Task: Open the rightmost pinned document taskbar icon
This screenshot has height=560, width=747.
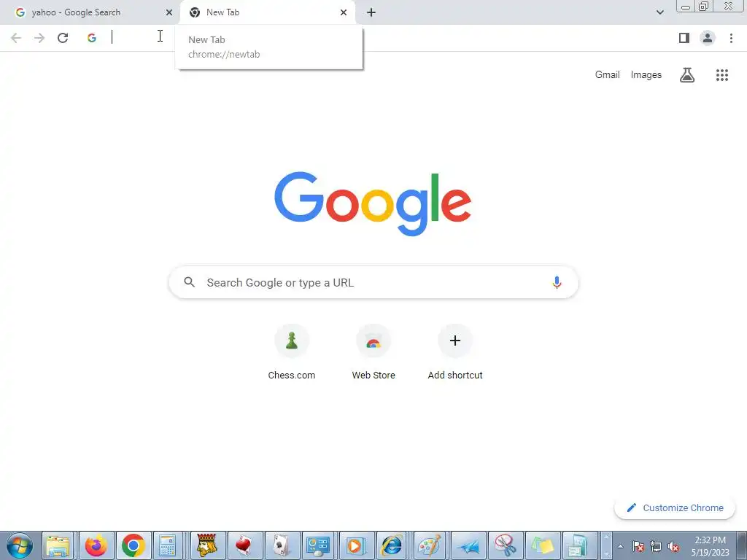Action: tap(579, 545)
